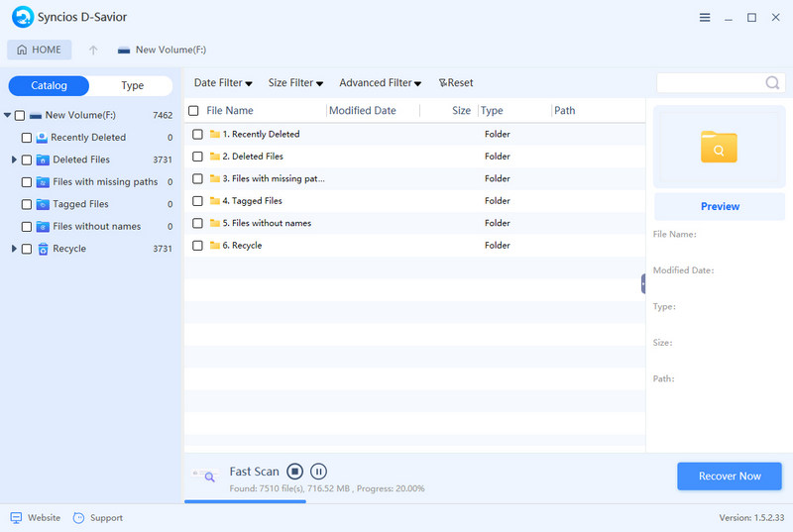Stop the Fast Scan
This screenshot has width=793, height=532.
tap(294, 472)
